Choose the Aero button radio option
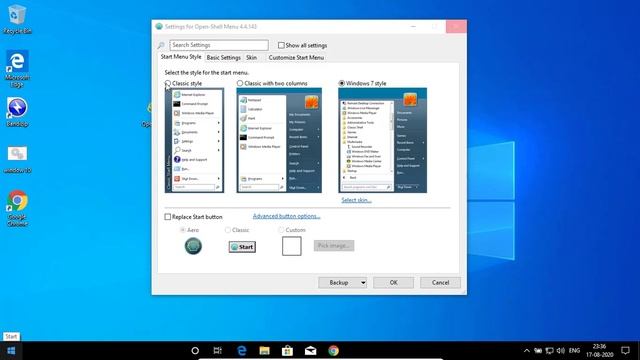 (183, 230)
